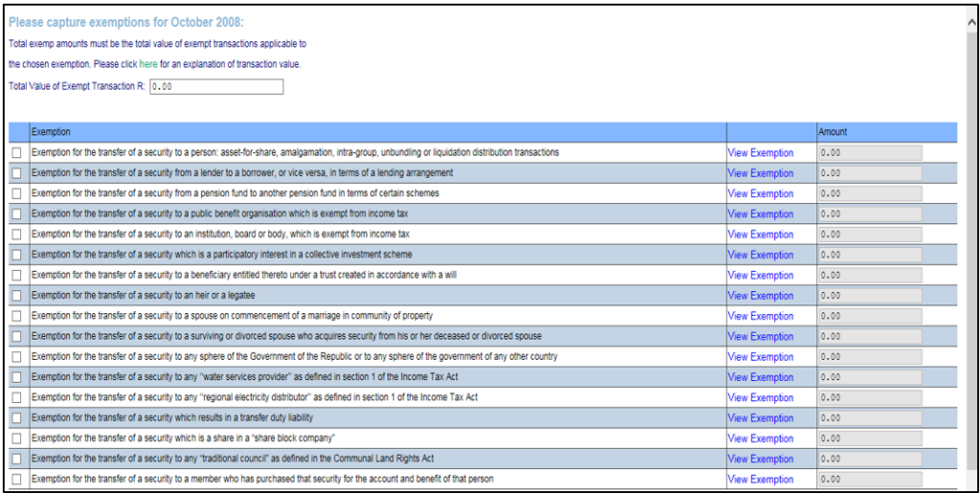View Exemption for the water services provider row
980x493 pixels.
(760, 377)
